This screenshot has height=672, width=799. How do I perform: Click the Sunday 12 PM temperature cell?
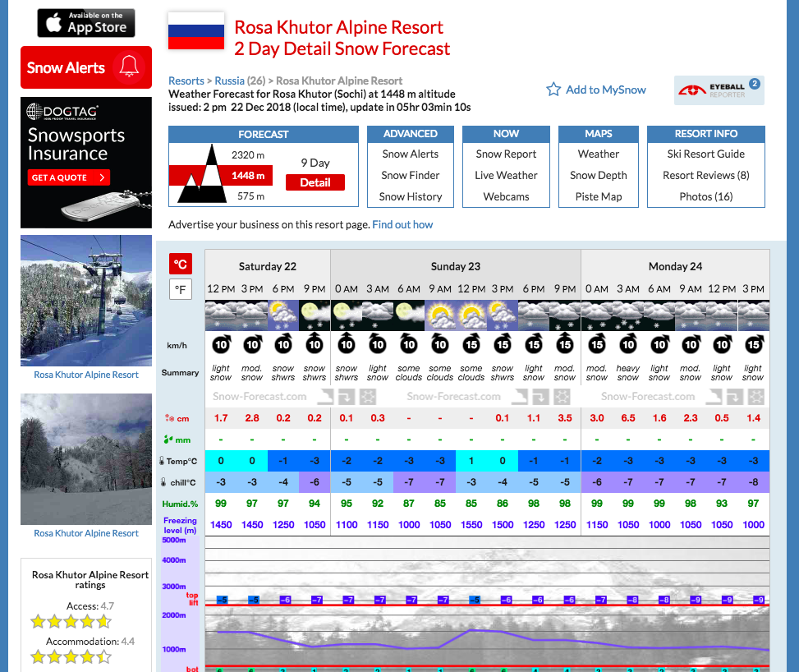pos(471,461)
